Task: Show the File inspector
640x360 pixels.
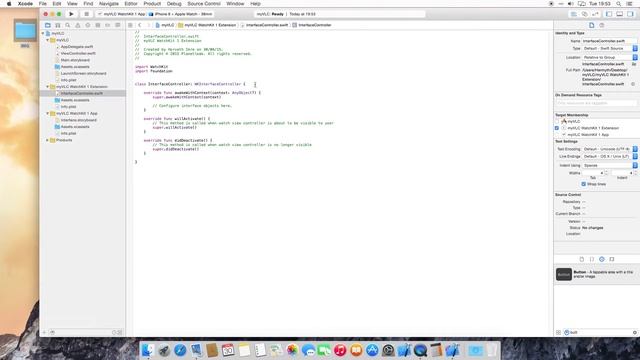Action: pos(591,25)
